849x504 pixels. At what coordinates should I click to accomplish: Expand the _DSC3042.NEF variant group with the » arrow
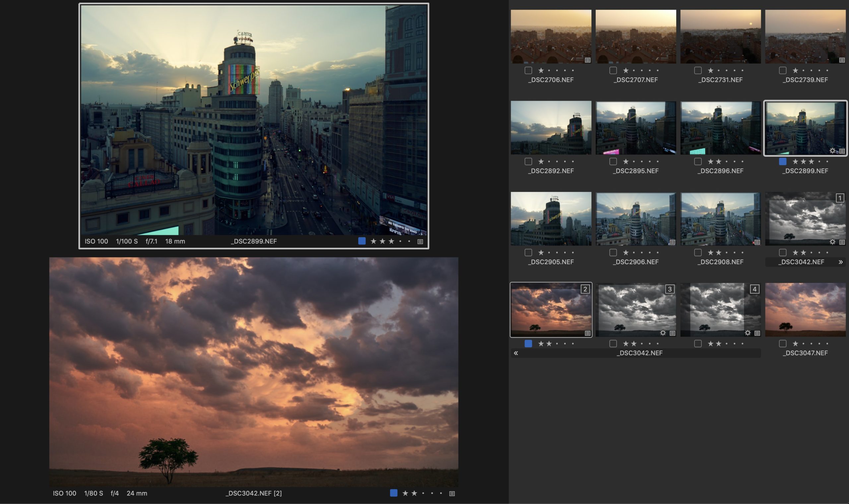click(x=840, y=262)
